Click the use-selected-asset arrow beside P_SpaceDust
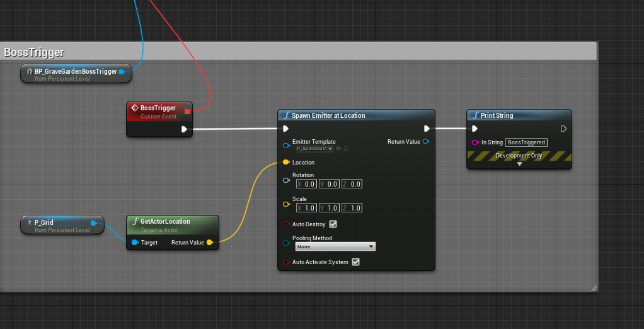 (x=338, y=149)
